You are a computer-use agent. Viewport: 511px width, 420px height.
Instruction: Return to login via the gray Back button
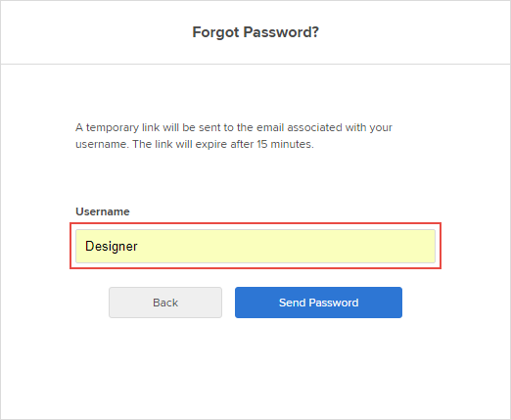[165, 303]
